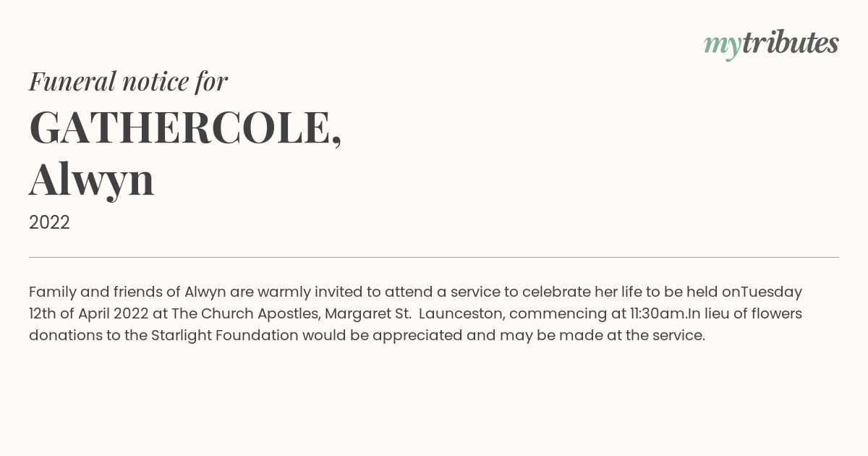
Task: Click the 'Tuesday' word in notice
Action: tap(772, 292)
